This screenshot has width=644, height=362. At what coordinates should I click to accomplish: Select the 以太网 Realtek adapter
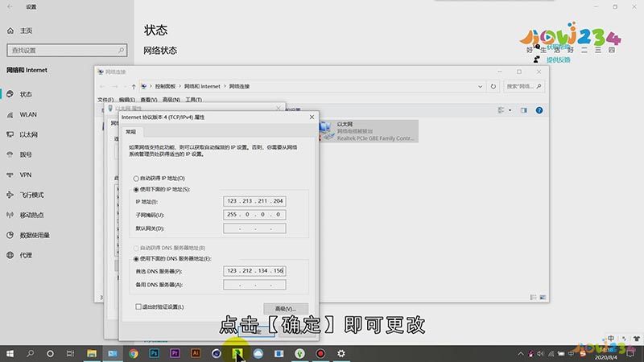tap(369, 131)
